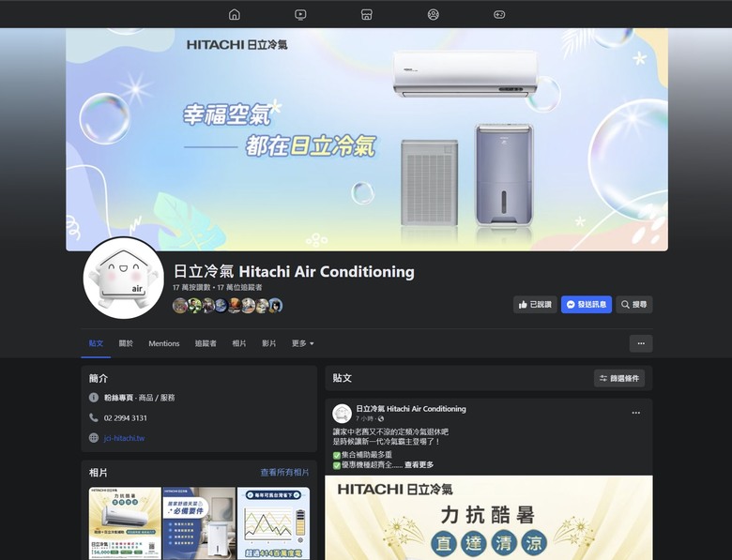This screenshot has width=732, height=560.
Task: Open the 相片 tab
Action: point(239,343)
